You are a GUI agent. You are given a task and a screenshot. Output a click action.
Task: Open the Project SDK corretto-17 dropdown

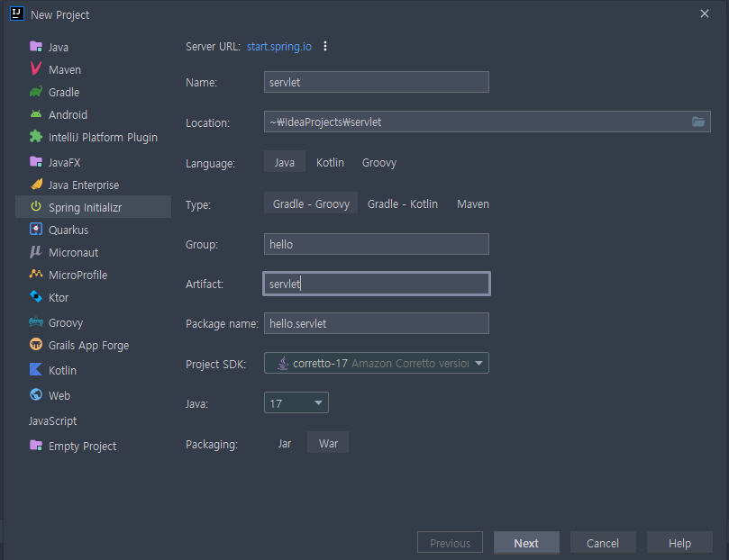coord(376,363)
